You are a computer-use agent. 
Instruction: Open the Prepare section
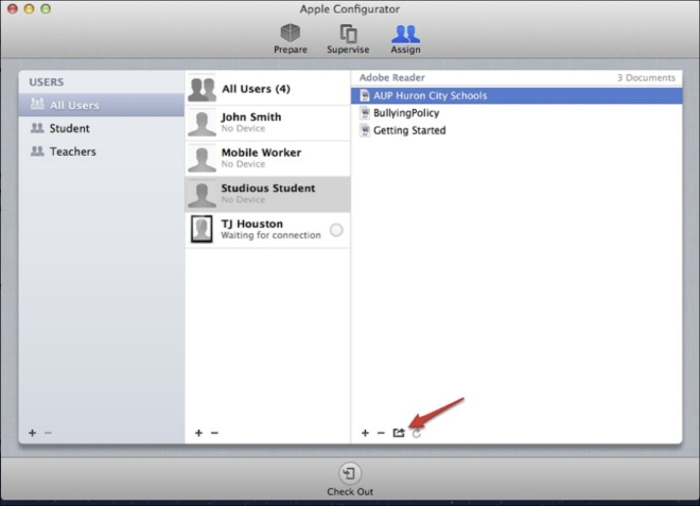[290, 39]
